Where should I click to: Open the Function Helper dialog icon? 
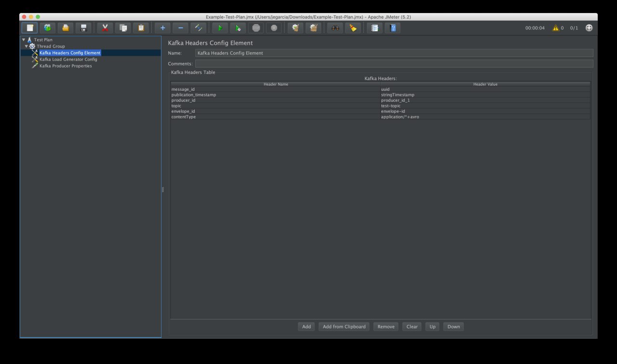pyautogui.click(x=375, y=28)
